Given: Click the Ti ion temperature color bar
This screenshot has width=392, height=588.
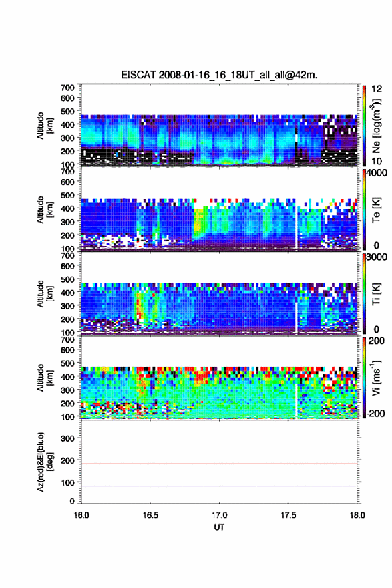Looking at the screenshot, I should pyautogui.click(x=364, y=293).
